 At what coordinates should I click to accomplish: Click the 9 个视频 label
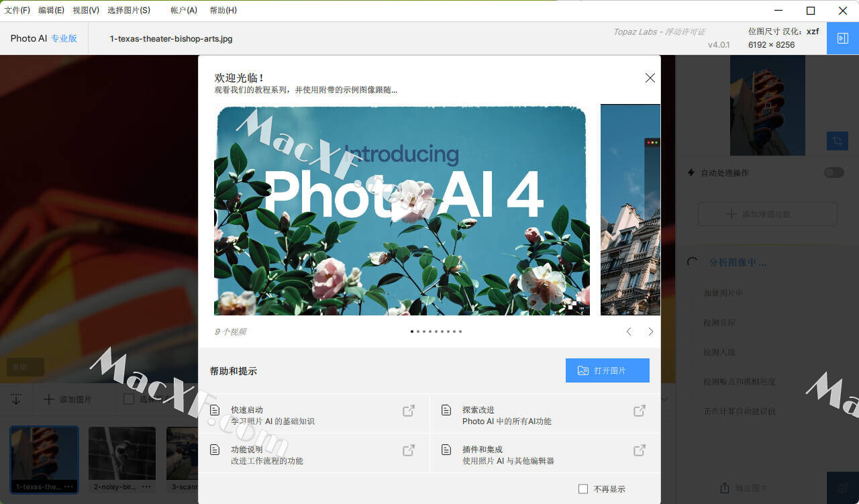(230, 332)
